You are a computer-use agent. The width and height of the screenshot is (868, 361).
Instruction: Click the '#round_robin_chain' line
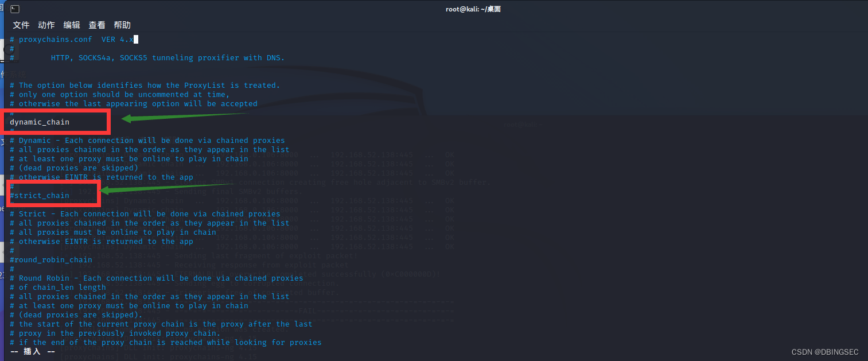click(x=51, y=260)
